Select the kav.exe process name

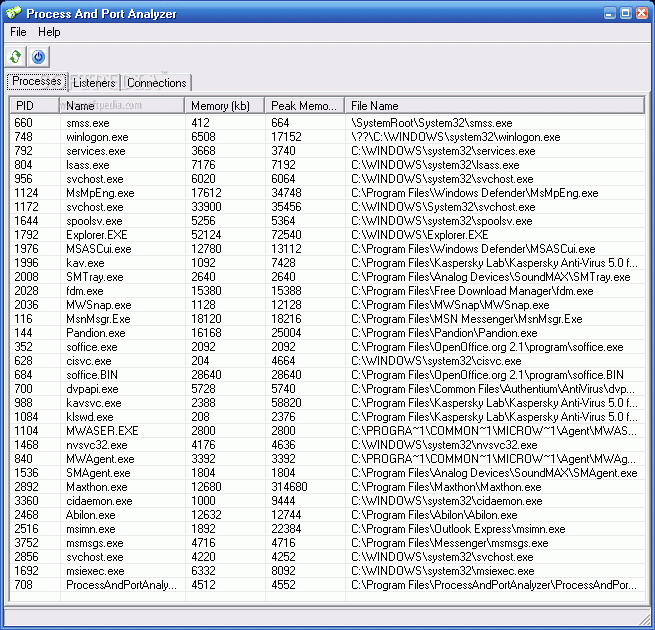pyautogui.click(x=85, y=263)
